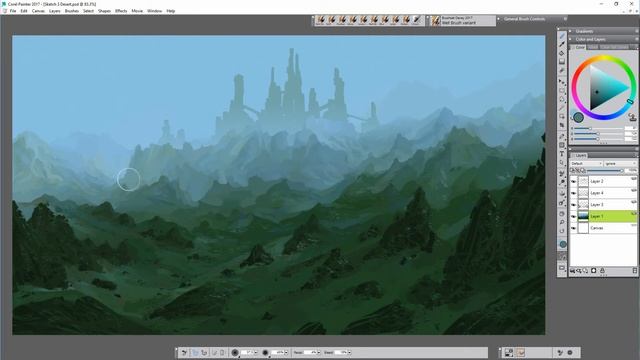The width and height of the screenshot is (640, 360).
Task: Open the toolbox color selector circle
Action: click(x=563, y=244)
